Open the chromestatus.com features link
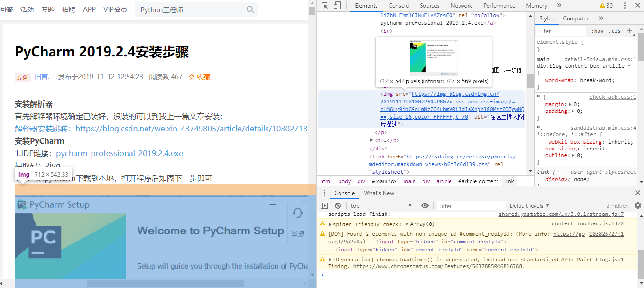 tap(437, 267)
